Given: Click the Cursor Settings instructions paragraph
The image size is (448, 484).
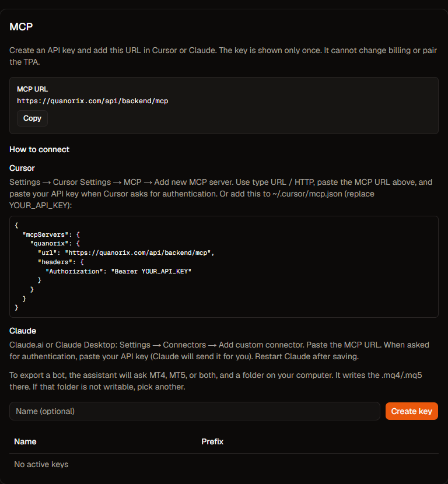Looking at the screenshot, I should pyautogui.click(x=221, y=194).
